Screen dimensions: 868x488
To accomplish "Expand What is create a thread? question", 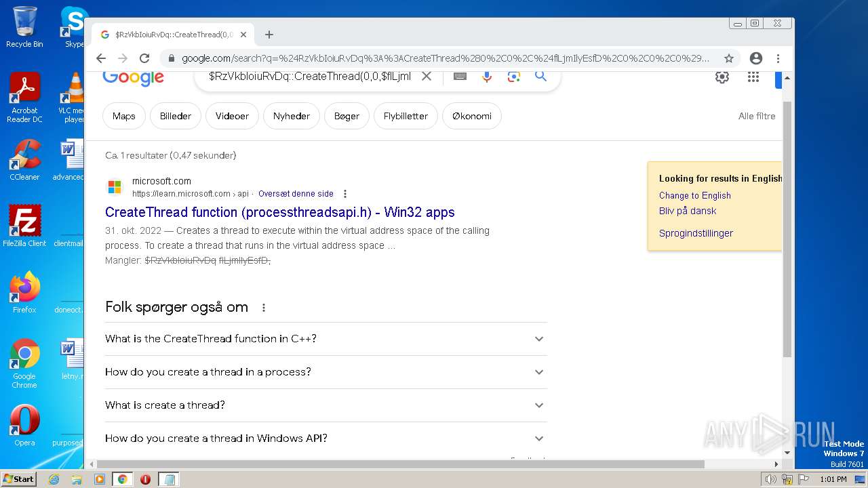I will tap(325, 405).
